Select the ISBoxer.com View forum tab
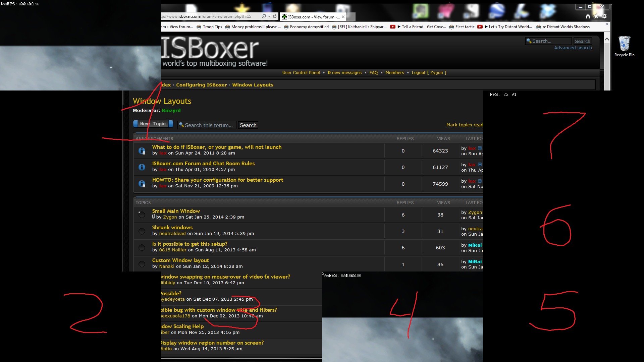The image size is (644, 362). pyautogui.click(x=314, y=17)
